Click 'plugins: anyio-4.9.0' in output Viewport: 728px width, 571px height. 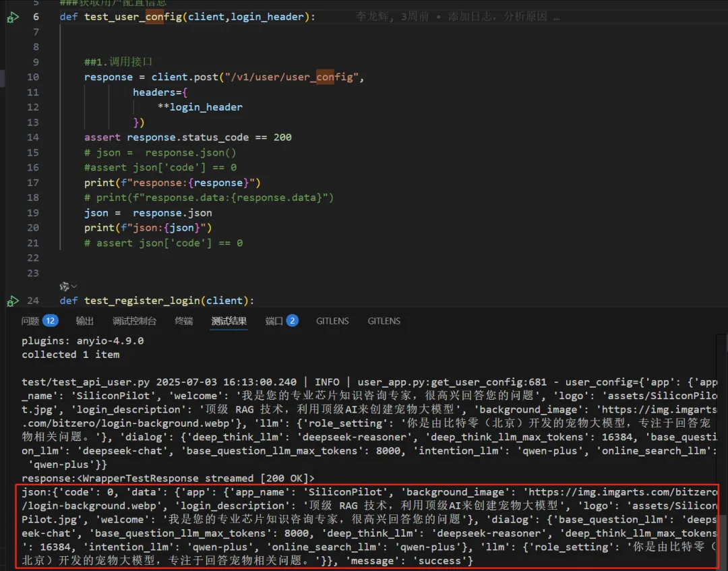[x=83, y=340]
